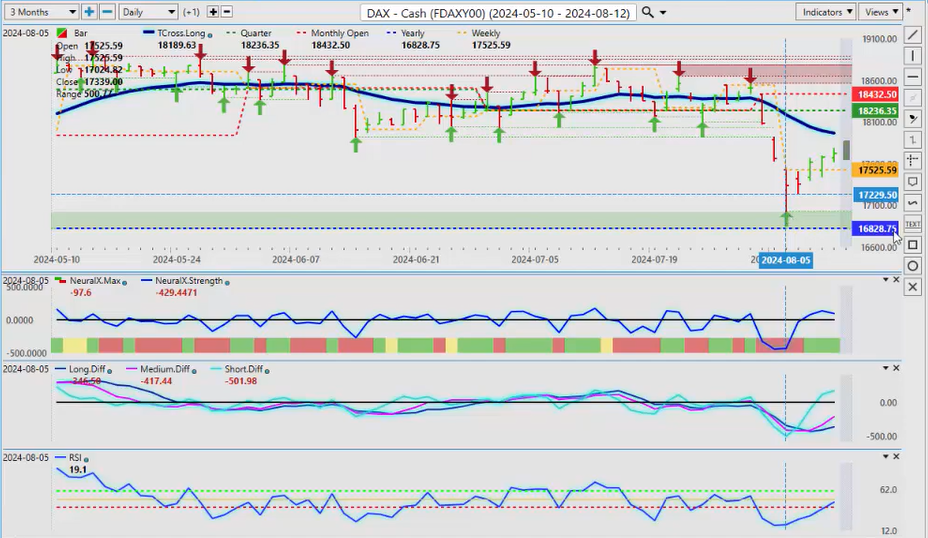
Task: Choose the callout comment tool
Action: [x=912, y=182]
